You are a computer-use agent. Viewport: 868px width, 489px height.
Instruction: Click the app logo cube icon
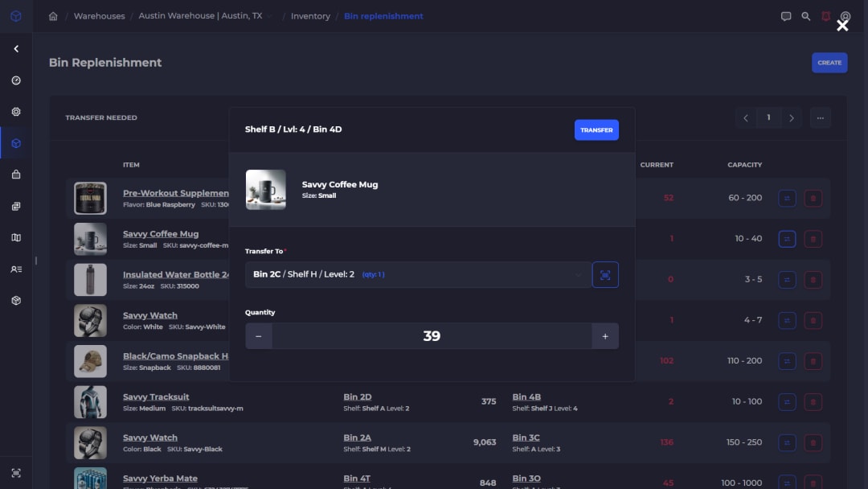coord(16,16)
